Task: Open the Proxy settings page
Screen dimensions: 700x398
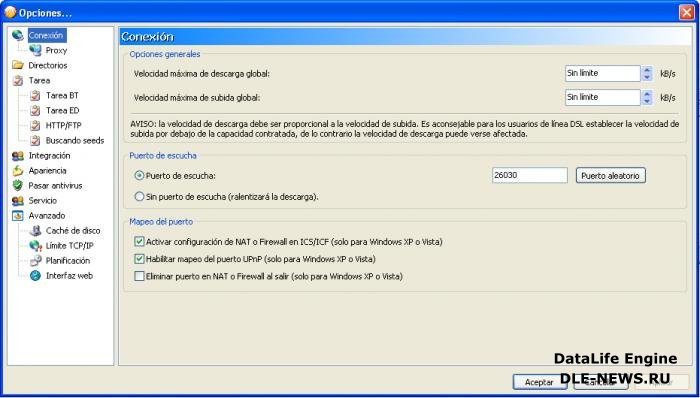Action: (56, 50)
